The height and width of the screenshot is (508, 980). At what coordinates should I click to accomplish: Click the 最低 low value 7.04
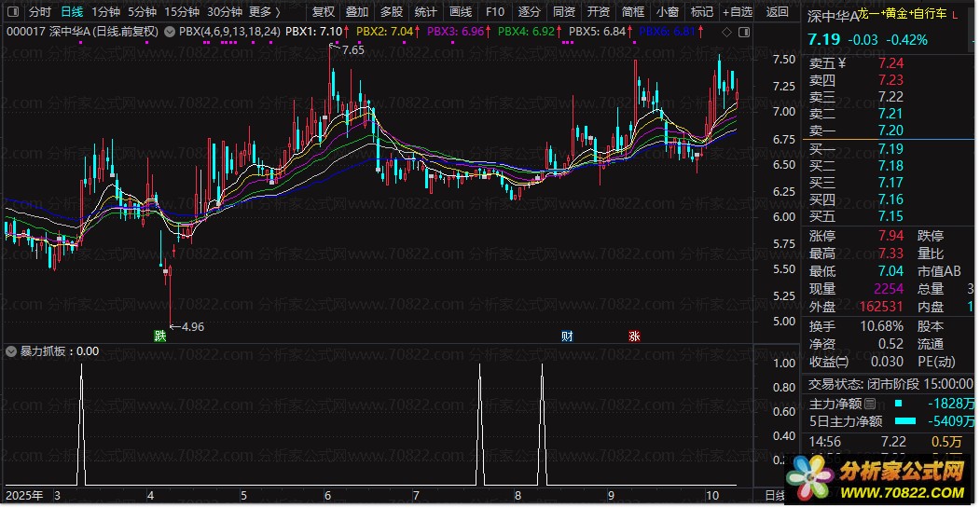pyautogui.click(x=890, y=271)
